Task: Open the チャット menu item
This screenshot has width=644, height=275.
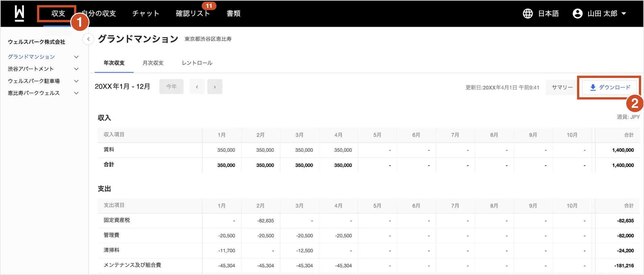Action: 146,14
